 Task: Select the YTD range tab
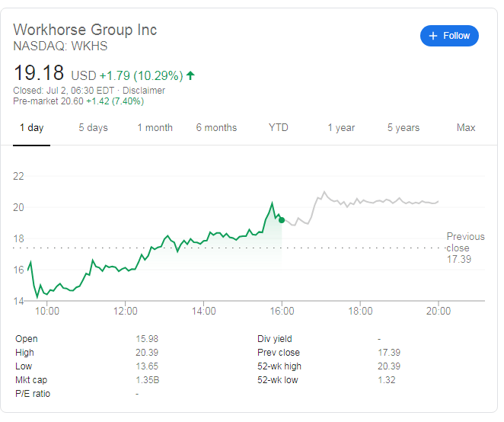(279, 128)
